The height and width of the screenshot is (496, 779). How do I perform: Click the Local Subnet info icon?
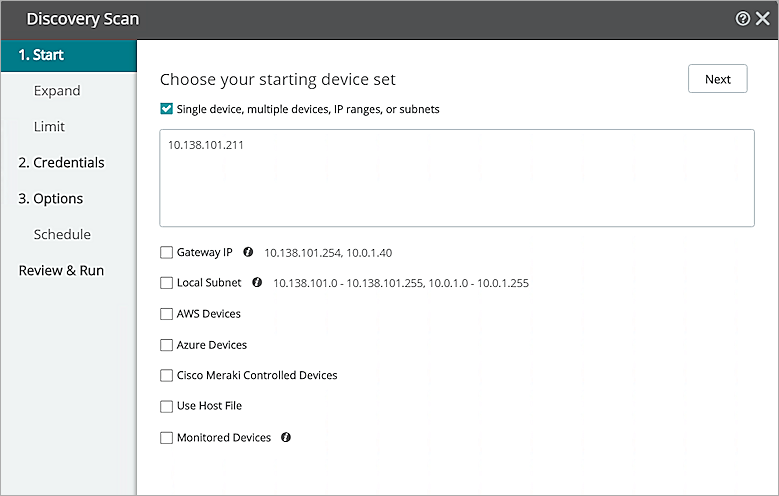pos(257,283)
